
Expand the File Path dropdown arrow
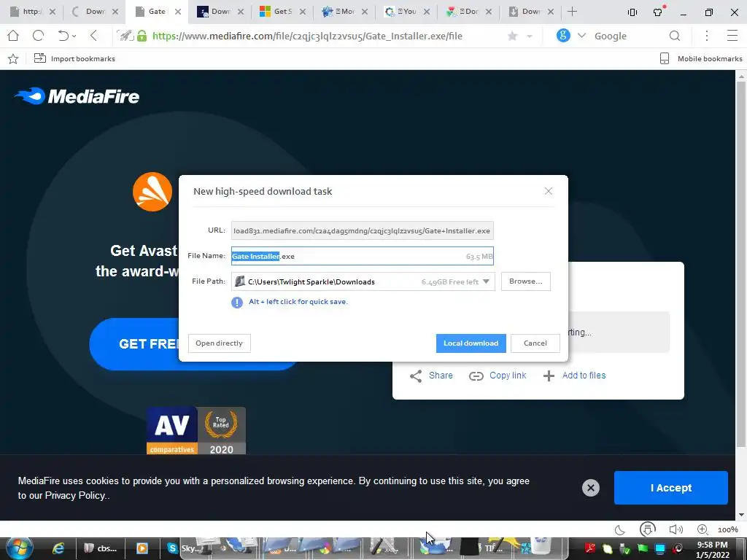(486, 281)
